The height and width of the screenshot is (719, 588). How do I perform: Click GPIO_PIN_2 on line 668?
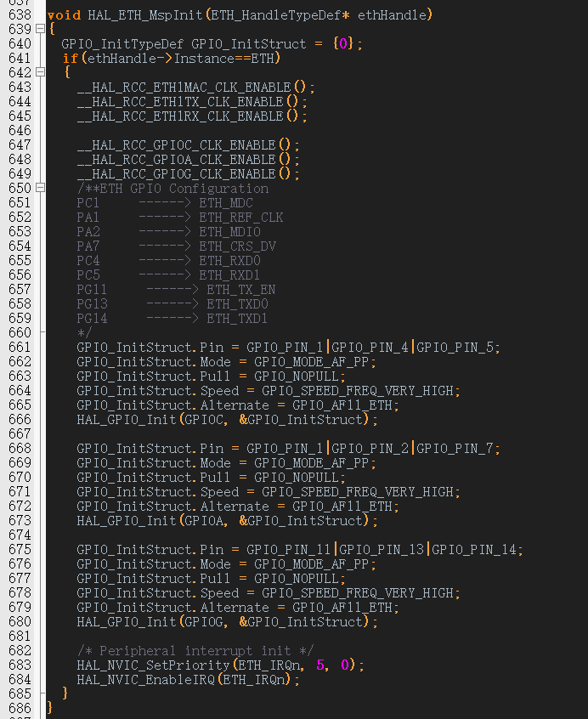click(x=370, y=449)
